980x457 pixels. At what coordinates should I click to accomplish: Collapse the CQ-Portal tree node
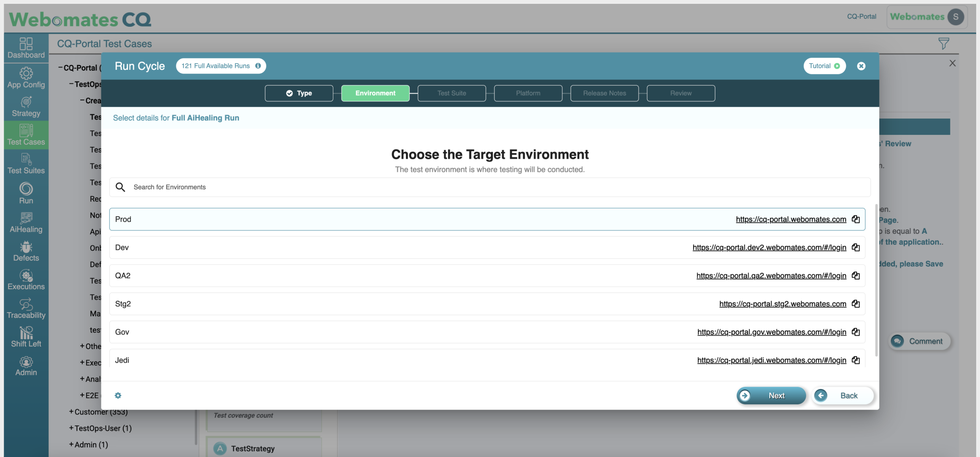pos(61,67)
